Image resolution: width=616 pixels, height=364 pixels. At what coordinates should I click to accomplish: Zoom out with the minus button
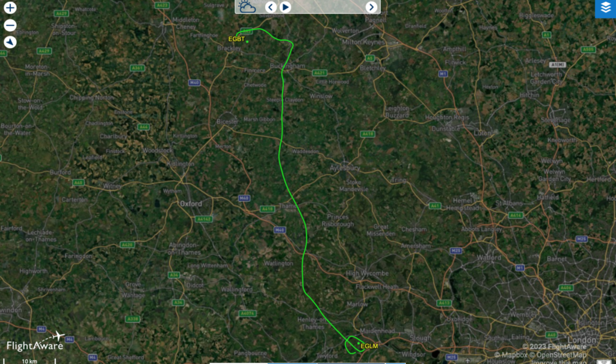pos(10,25)
